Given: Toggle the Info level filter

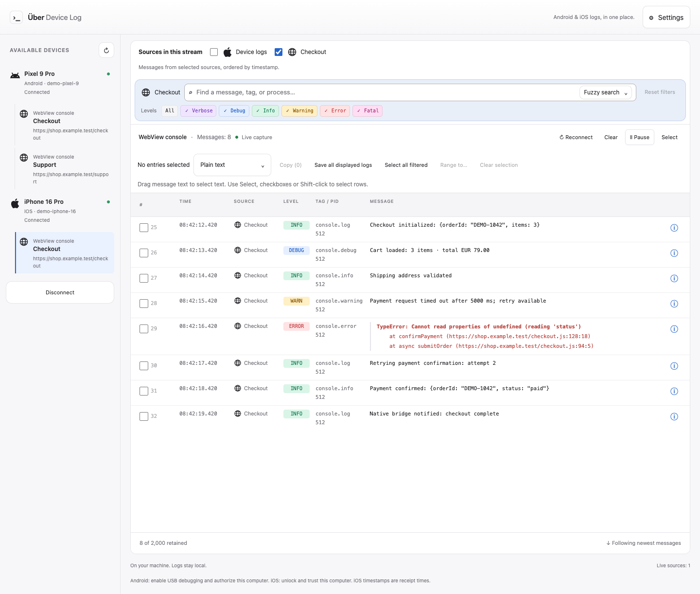Looking at the screenshot, I should 265,111.
